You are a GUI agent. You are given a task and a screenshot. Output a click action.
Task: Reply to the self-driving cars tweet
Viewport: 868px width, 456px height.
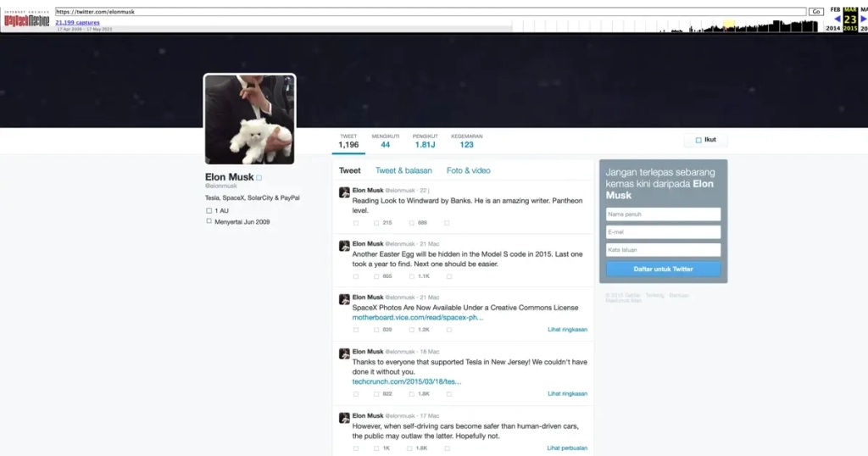(356, 448)
